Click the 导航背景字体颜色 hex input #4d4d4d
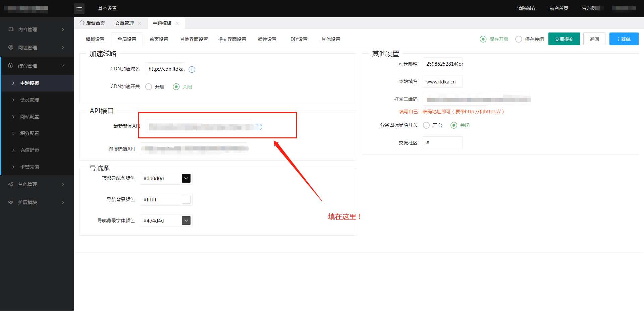Viewport: 644px width, 314px height. tap(160, 221)
